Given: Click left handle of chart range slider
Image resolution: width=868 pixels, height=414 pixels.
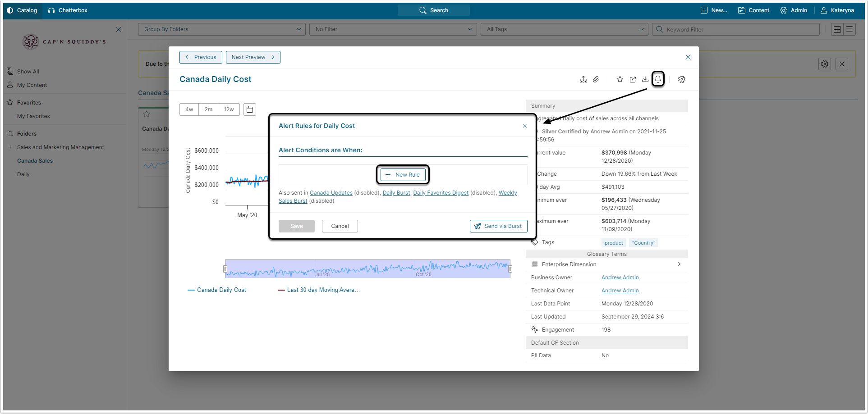Looking at the screenshot, I should pyautogui.click(x=225, y=269).
